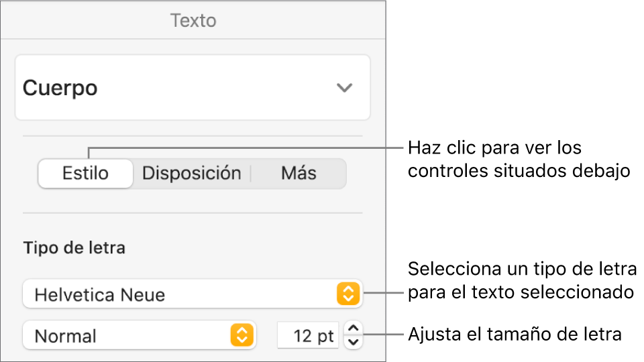Click the Texto panel header title
Screen dimensions: 644x362
193,20
